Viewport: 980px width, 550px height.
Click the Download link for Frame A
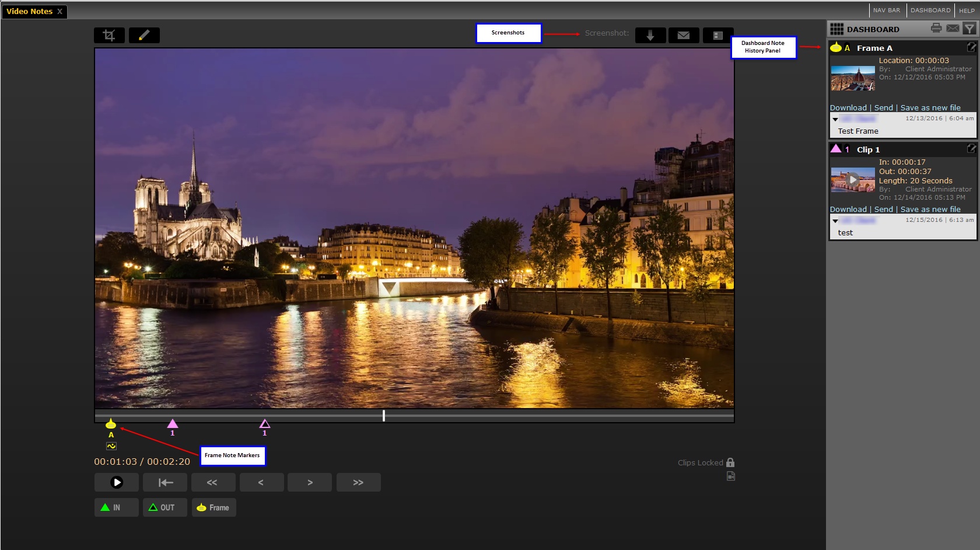(x=848, y=108)
